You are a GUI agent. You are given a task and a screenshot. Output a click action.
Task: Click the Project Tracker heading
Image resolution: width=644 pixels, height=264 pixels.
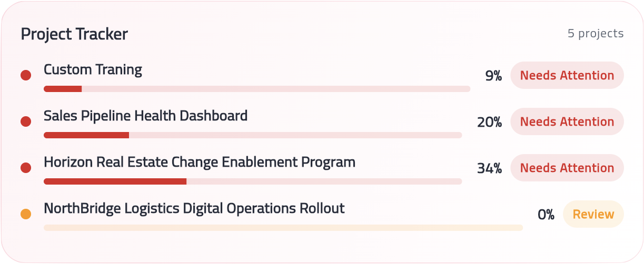pyautogui.click(x=74, y=34)
